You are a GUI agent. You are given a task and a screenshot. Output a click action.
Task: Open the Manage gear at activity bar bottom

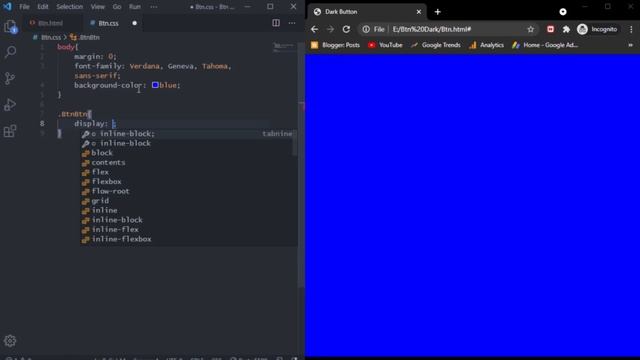[x=10, y=340]
